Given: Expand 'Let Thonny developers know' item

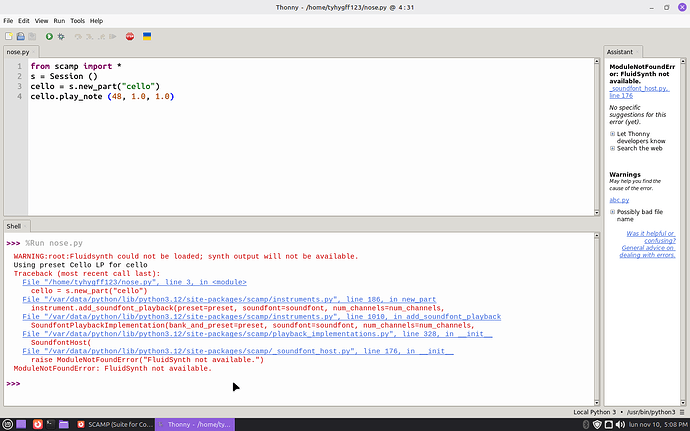Looking at the screenshot, I should 612,133.
